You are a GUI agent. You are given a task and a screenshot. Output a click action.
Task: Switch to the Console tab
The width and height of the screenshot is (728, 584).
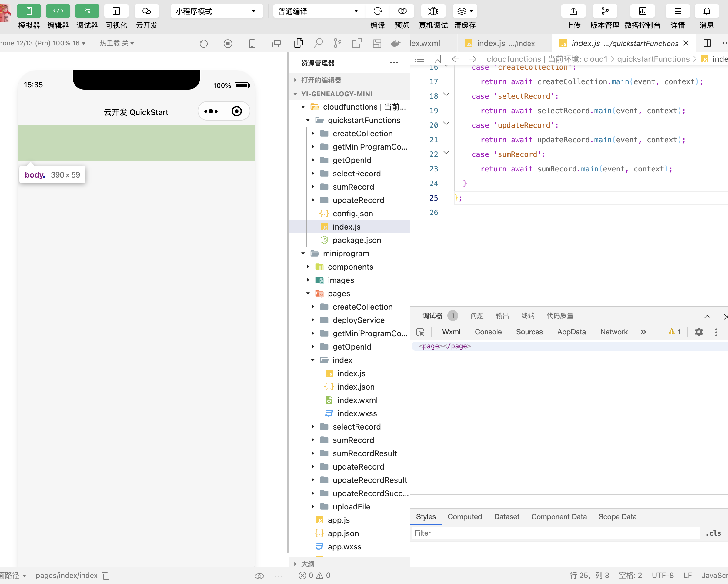coord(488,332)
